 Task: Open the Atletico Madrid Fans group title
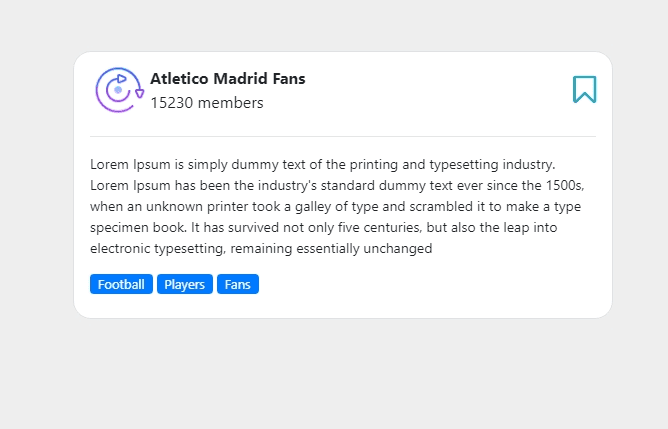[x=227, y=79]
